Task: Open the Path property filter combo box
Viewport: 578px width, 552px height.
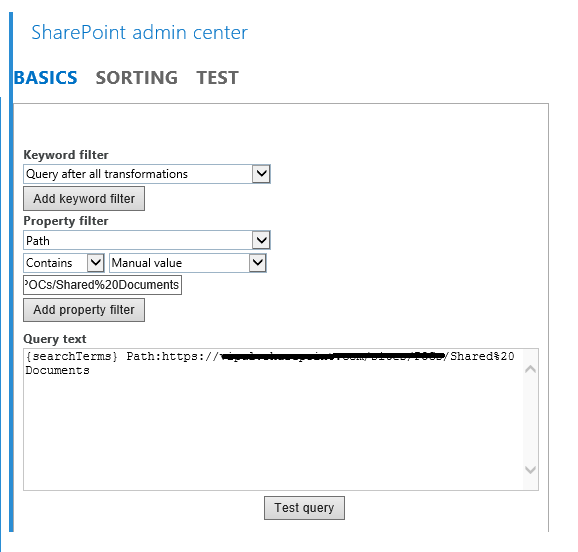Action: pyautogui.click(x=147, y=240)
